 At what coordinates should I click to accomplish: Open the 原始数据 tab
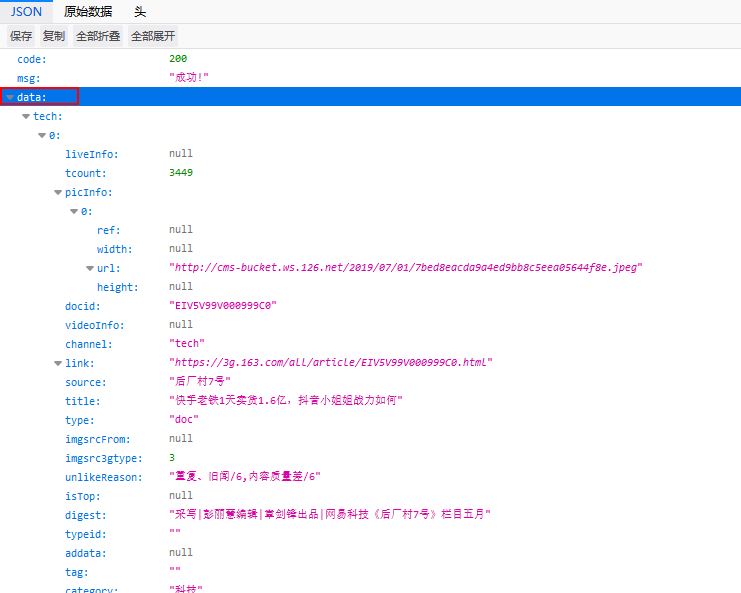click(88, 11)
